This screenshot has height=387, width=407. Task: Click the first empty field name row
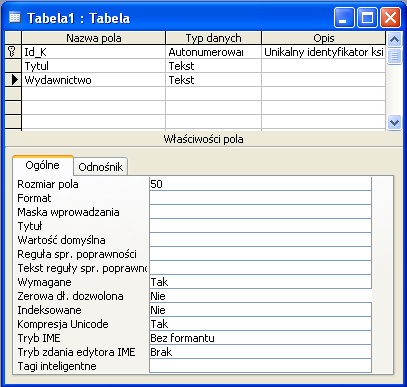click(x=94, y=94)
